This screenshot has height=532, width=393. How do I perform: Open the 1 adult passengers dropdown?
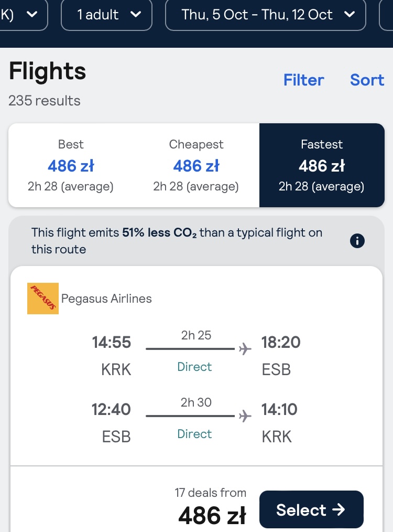107,15
